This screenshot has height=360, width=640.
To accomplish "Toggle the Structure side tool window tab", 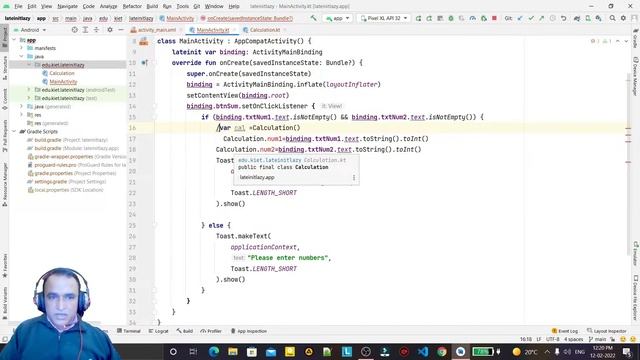I will coord(4,67).
